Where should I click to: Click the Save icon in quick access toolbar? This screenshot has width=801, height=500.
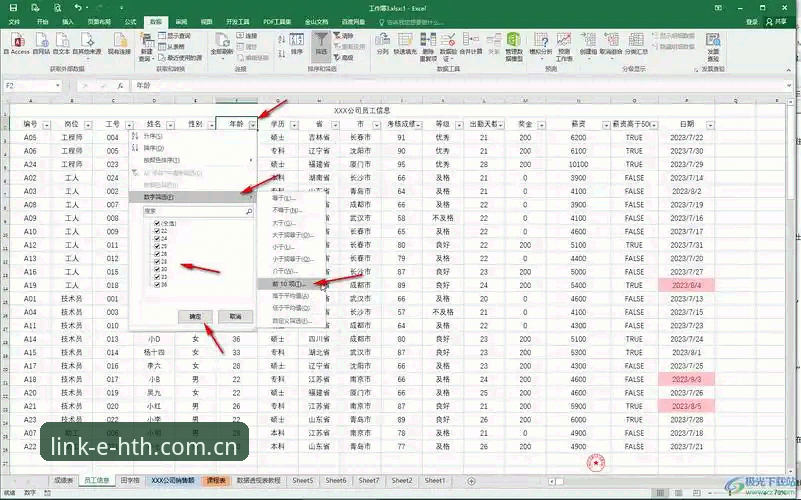pos(13,8)
